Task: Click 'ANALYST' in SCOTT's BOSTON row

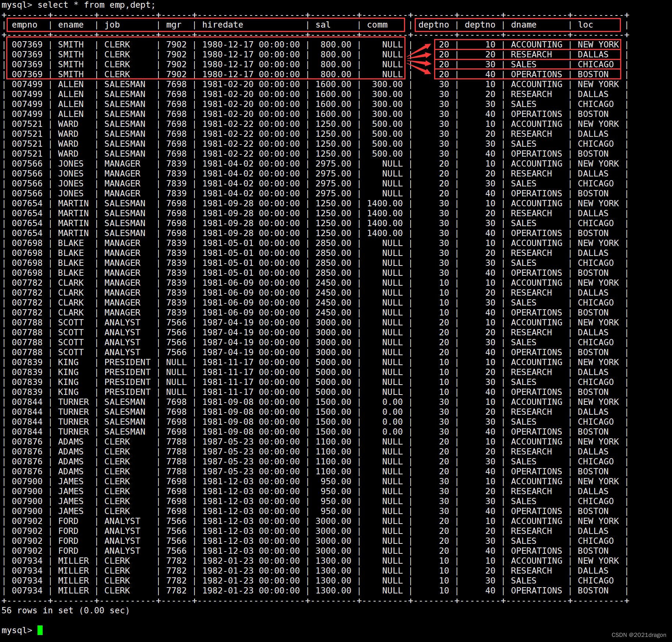Action: [x=122, y=352]
